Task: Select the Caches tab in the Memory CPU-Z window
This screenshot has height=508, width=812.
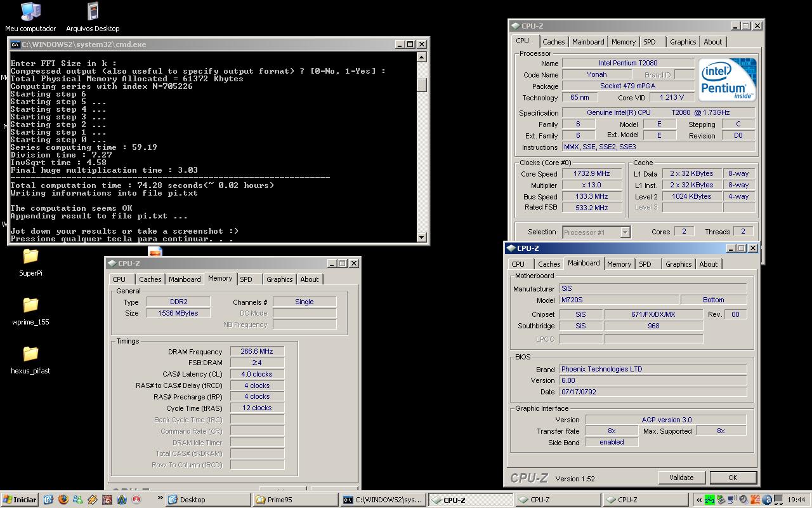Action: (x=150, y=279)
